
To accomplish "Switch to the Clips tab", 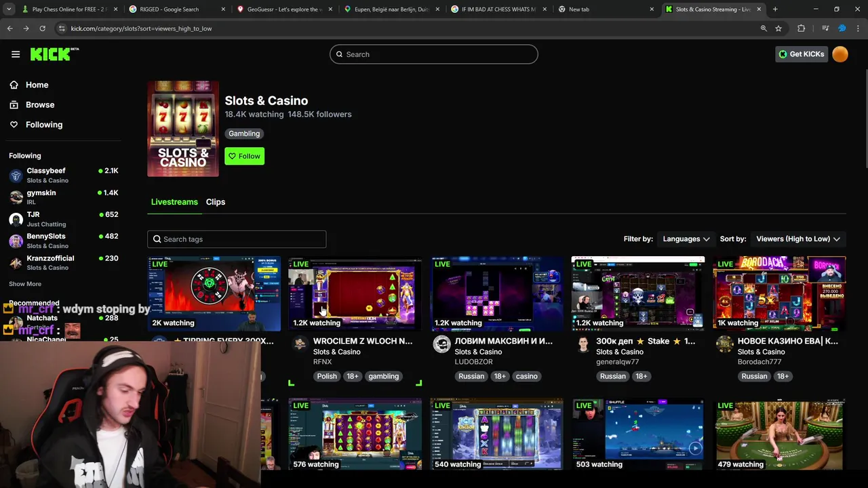I will coord(216,202).
